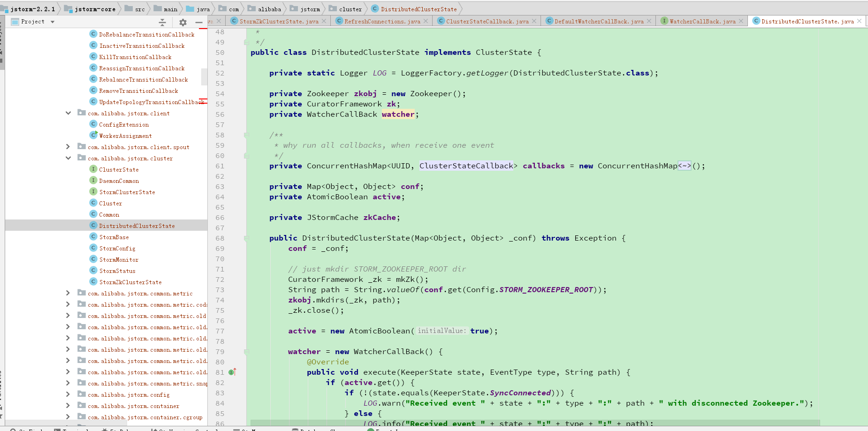The width and height of the screenshot is (868, 431).
Task: Expand the com.alibaba.jstorm.config package
Action: (68, 394)
